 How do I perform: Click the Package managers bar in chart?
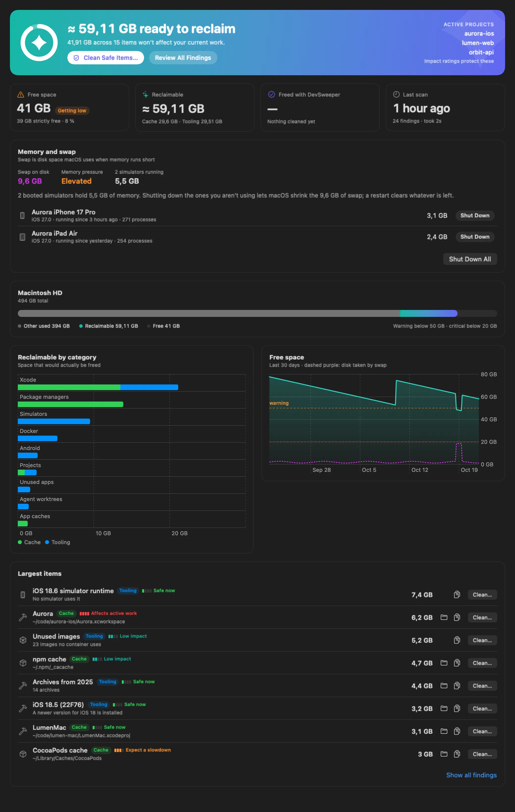coord(71,404)
